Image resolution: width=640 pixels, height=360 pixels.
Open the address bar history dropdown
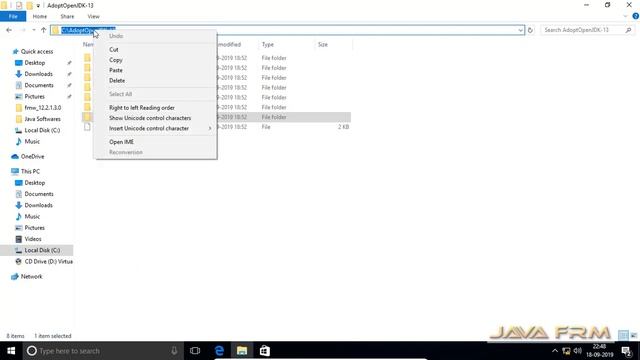(520, 30)
